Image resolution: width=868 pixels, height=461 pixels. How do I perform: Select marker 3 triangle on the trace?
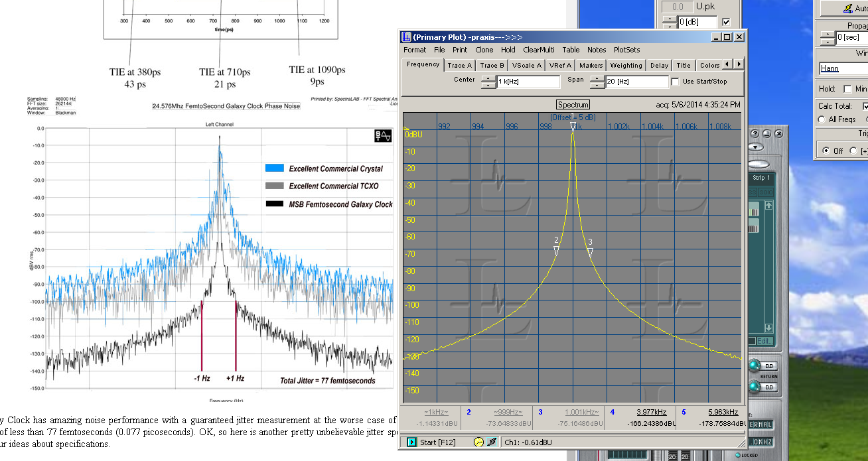[x=590, y=252]
